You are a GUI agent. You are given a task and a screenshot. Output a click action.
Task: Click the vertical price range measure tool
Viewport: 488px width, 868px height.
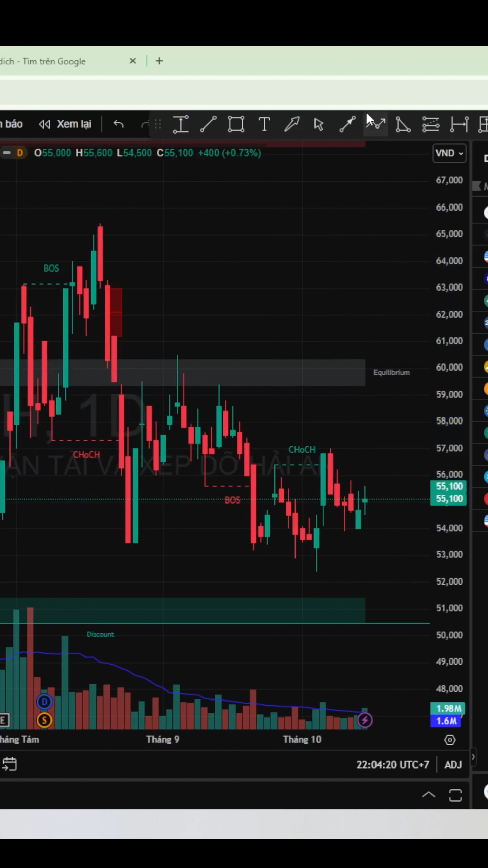181,124
